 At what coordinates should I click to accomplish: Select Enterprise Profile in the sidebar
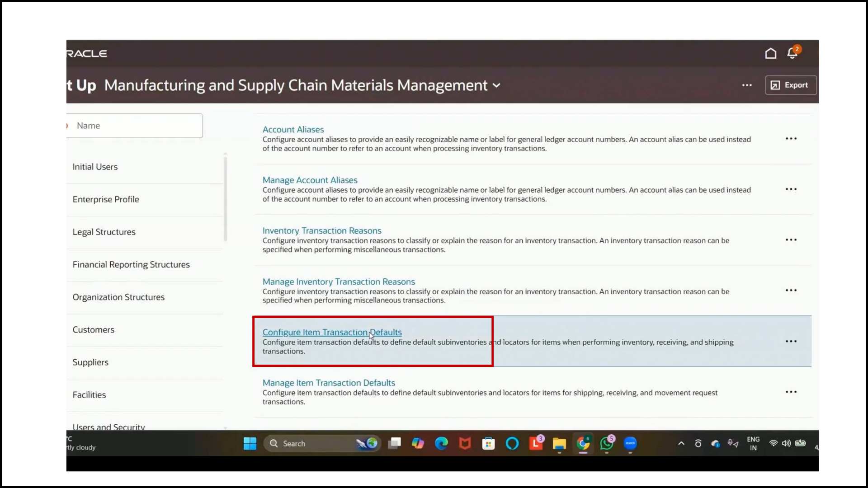click(106, 199)
